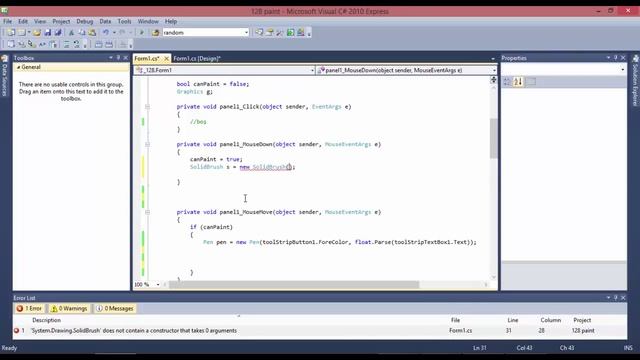Click the Save floppy disk icon
Screen dimensions: 640x360
click(47, 33)
